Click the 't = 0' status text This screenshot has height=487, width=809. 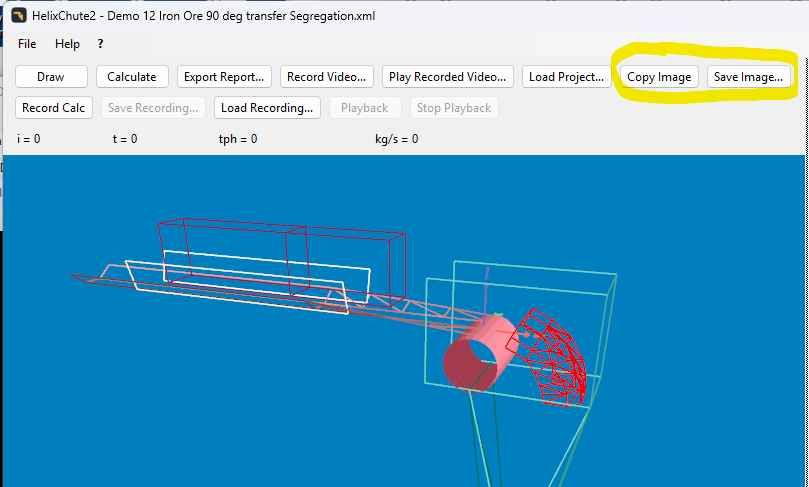125,139
